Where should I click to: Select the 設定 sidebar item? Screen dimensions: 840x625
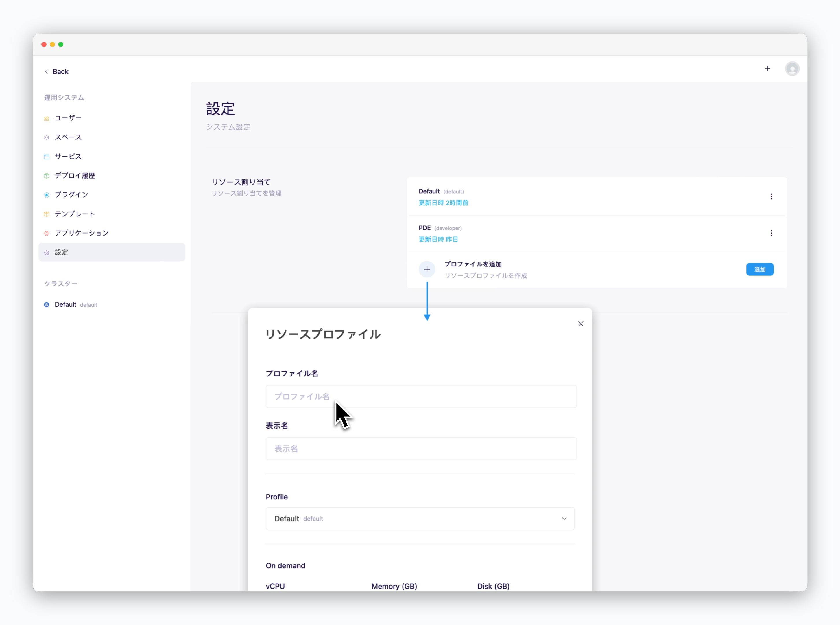tap(112, 252)
